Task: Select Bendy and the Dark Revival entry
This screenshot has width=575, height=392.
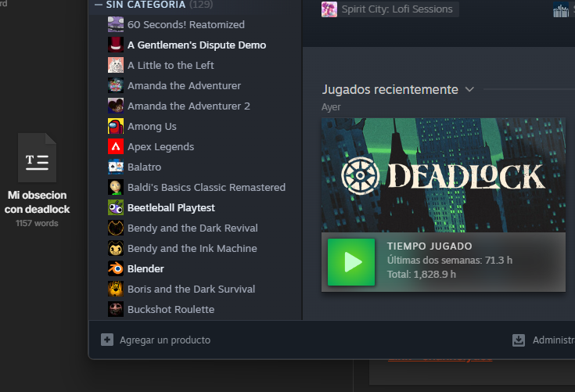Action: click(192, 228)
